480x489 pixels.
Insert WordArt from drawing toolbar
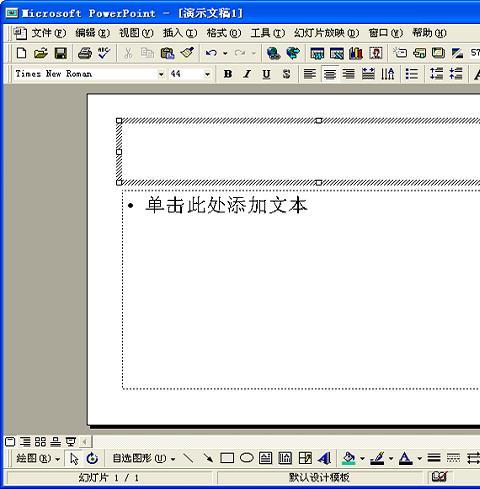[324, 458]
